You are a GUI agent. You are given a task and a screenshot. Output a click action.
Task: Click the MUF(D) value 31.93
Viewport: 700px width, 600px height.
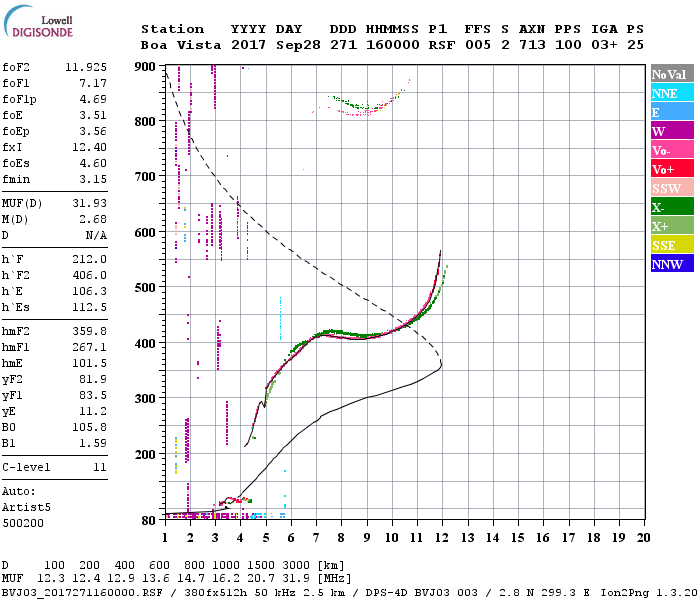90,203
